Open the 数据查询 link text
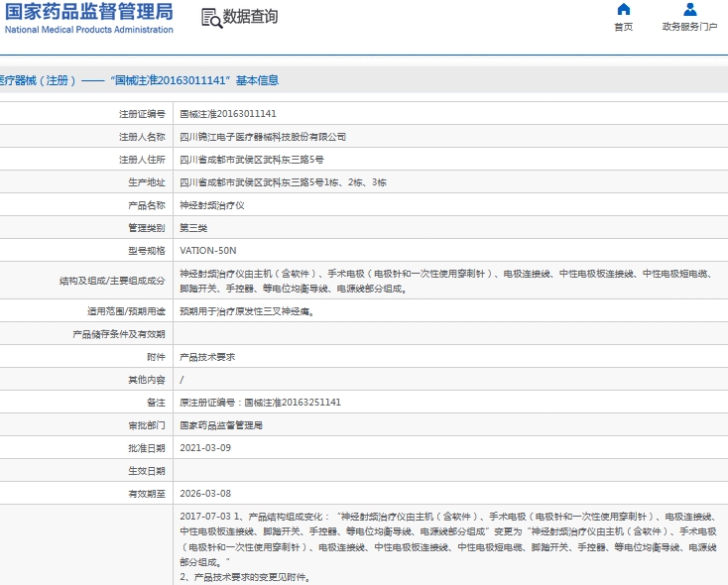 250,17
